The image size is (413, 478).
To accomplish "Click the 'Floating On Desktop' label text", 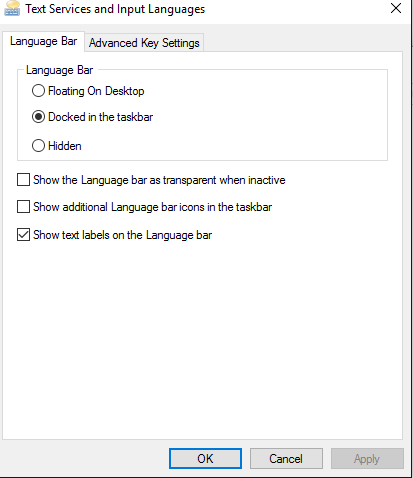I will tap(96, 91).
